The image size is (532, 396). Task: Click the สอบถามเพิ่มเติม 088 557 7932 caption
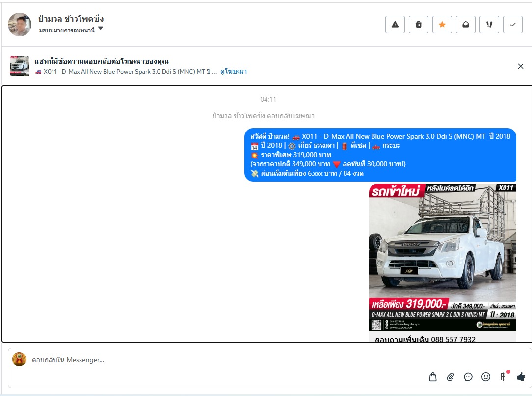point(425,339)
